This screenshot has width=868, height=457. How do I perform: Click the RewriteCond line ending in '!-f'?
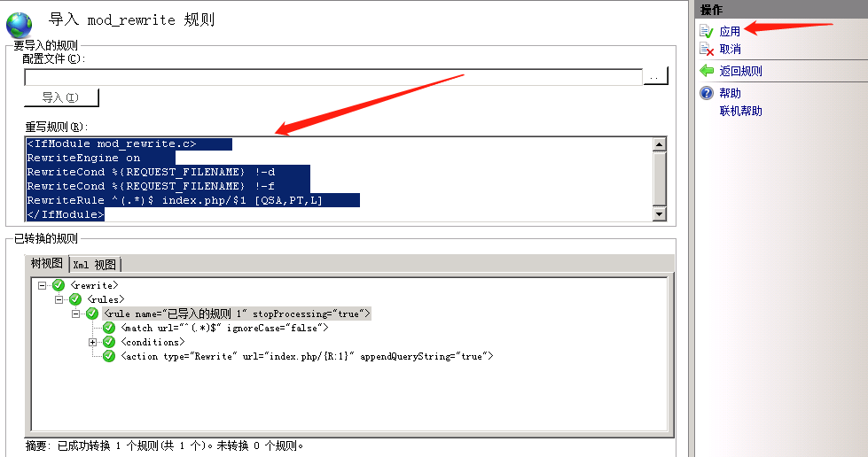click(x=151, y=187)
